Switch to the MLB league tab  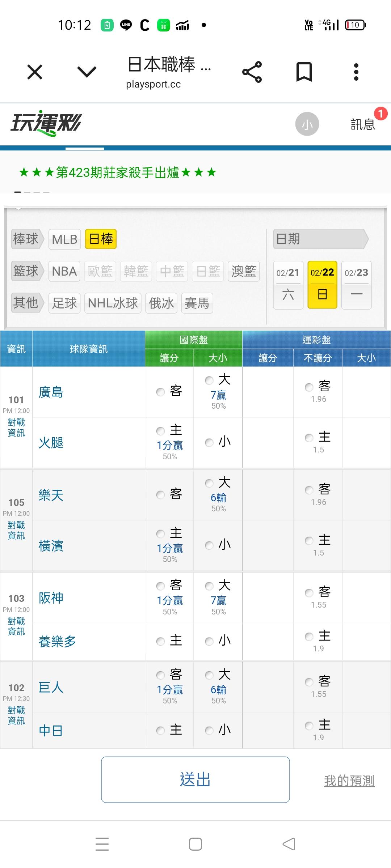(65, 239)
